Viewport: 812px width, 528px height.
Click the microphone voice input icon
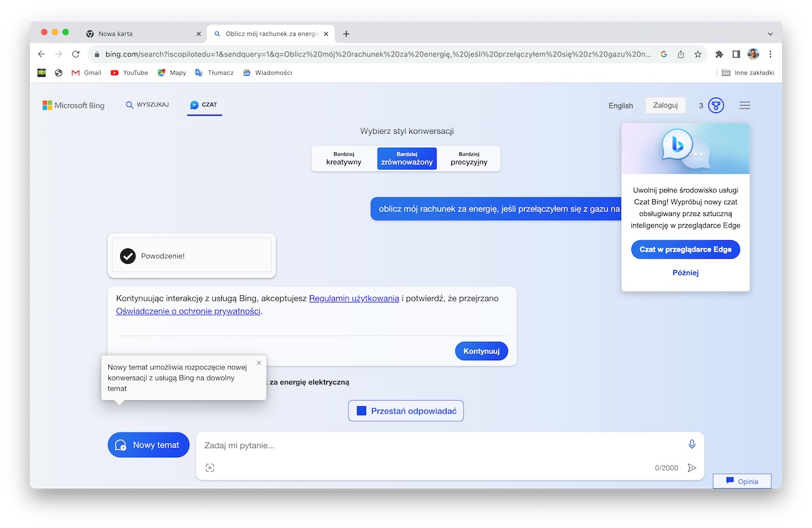pyautogui.click(x=692, y=444)
